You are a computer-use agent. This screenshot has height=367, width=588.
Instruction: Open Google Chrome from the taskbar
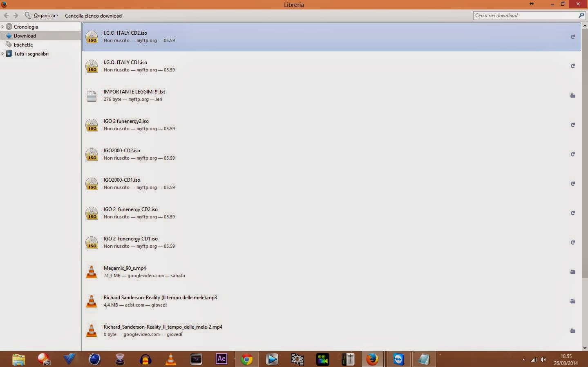[x=247, y=359]
